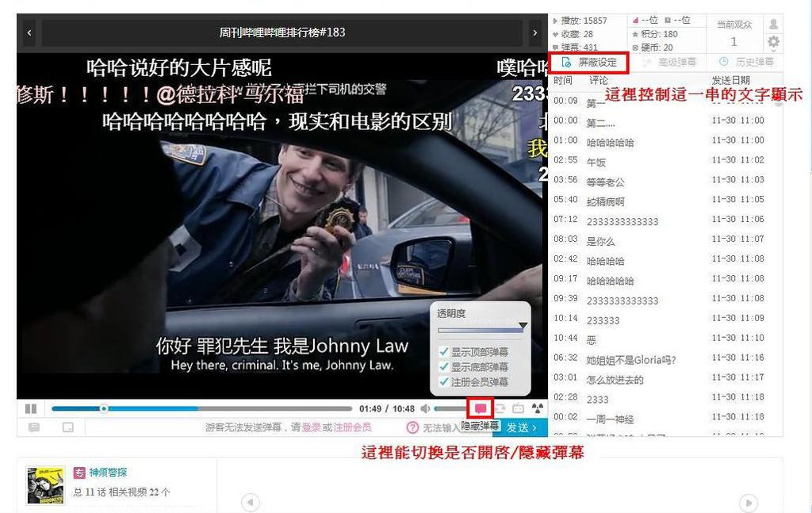Image resolution: width=812 pixels, height=513 pixels.
Task: Go to the next video using right chevron
Action: tap(535, 33)
